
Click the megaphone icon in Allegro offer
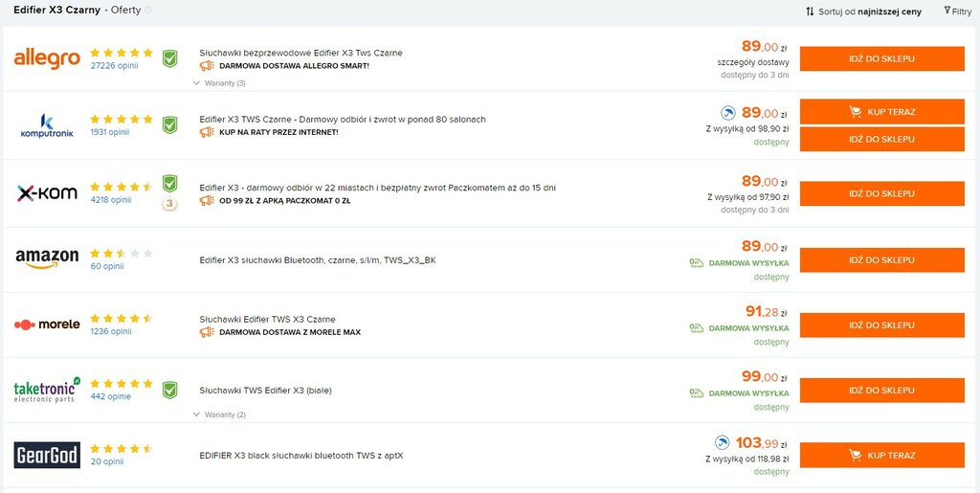pyautogui.click(x=207, y=66)
